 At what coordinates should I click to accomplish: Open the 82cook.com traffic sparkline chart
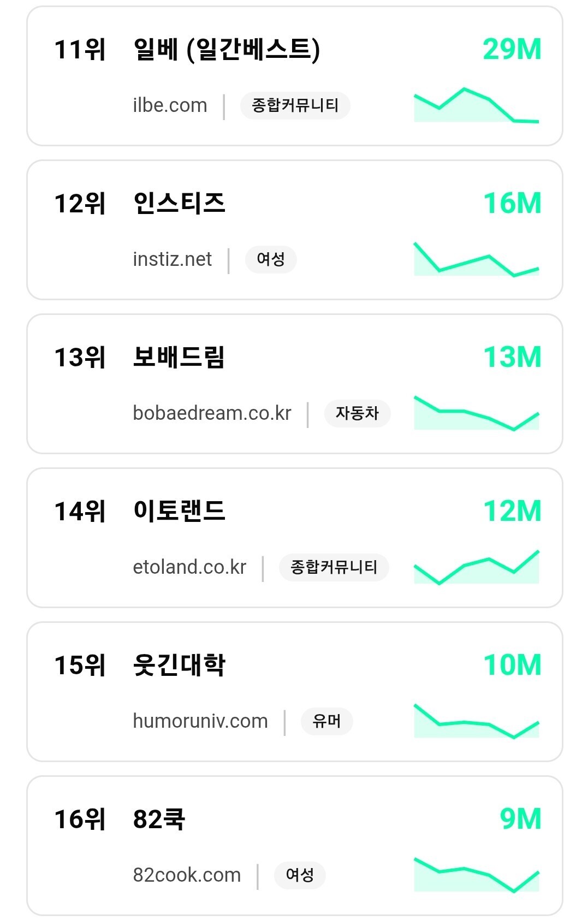click(x=476, y=875)
